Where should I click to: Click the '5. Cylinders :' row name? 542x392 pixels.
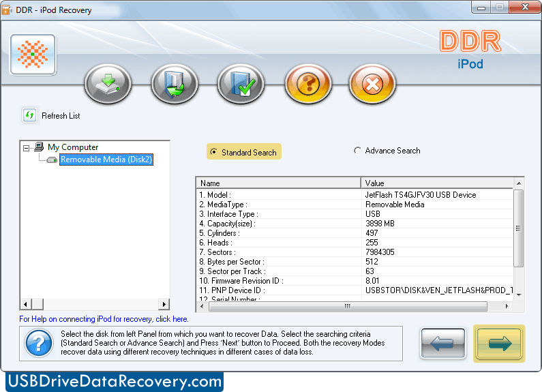tap(220, 233)
